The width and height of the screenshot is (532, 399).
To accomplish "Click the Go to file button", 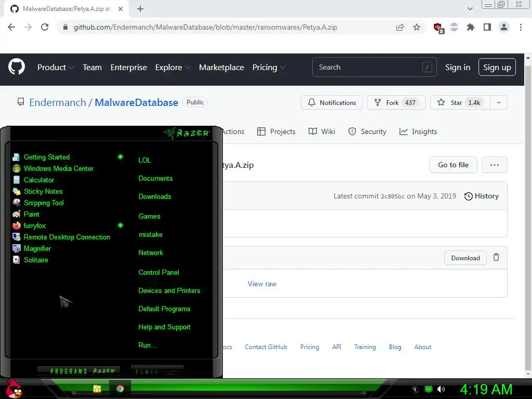I will (453, 165).
